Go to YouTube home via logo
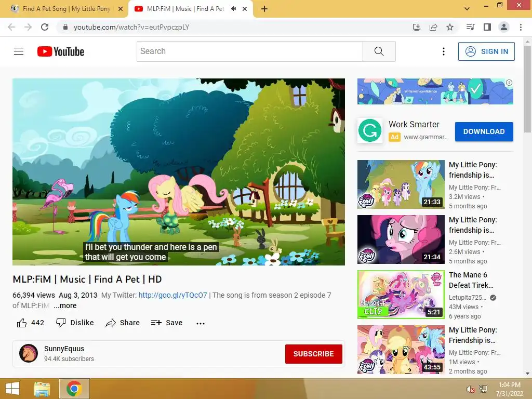The width and height of the screenshot is (532, 399). (61, 51)
